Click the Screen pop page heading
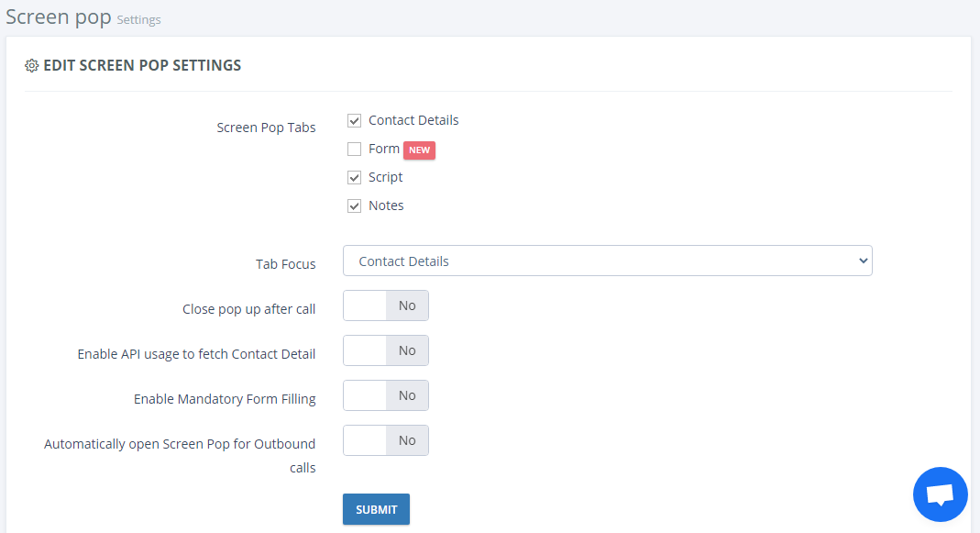 pyautogui.click(x=58, y=17)
